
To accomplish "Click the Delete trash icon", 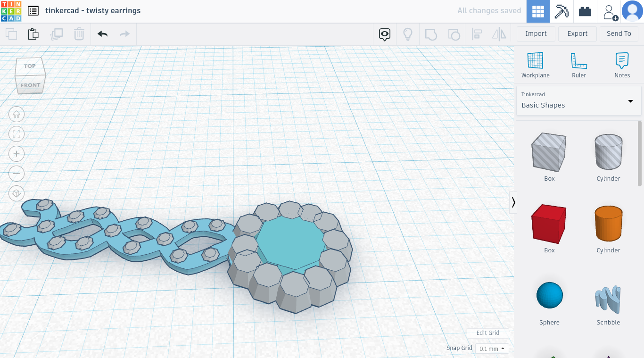I will [x=79, y=34].
